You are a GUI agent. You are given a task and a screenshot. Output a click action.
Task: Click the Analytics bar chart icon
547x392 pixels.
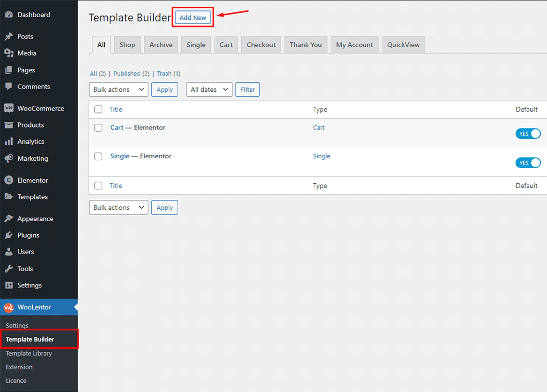coord(9,142)
